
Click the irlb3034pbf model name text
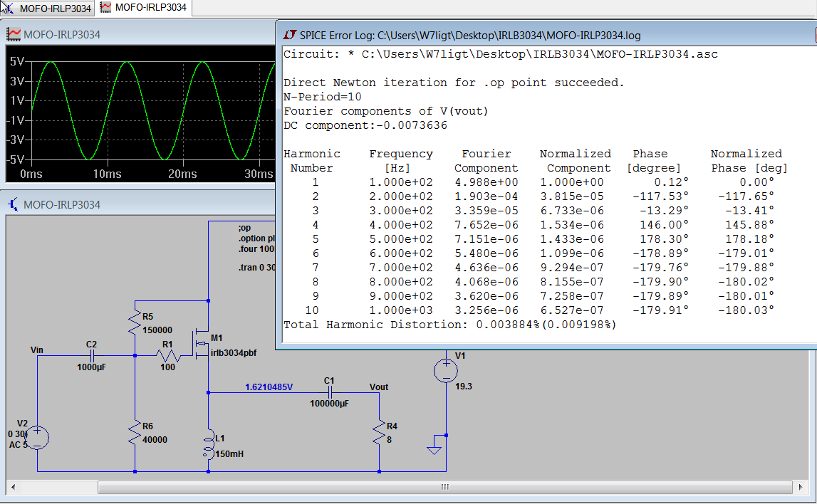pyautogui.click(x=234, y=352)
